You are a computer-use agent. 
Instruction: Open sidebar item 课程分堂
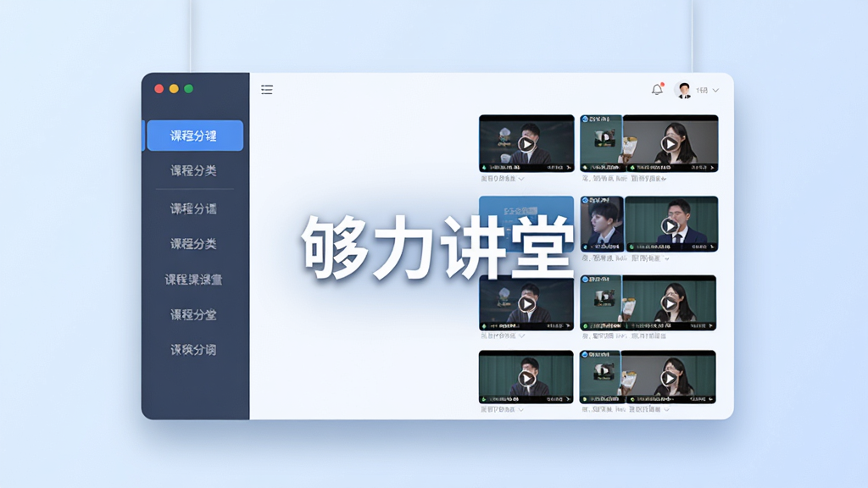pos(193,315)
